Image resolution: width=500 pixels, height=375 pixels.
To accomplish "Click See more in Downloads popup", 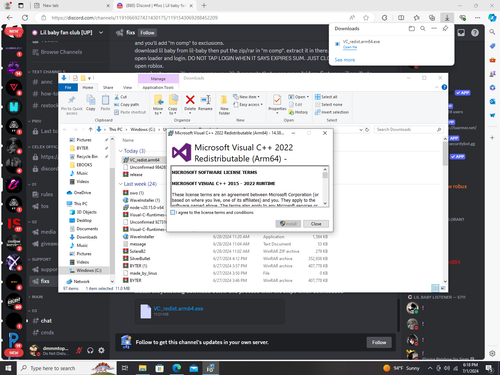I will pyautogui.click(x=345, y=60).
